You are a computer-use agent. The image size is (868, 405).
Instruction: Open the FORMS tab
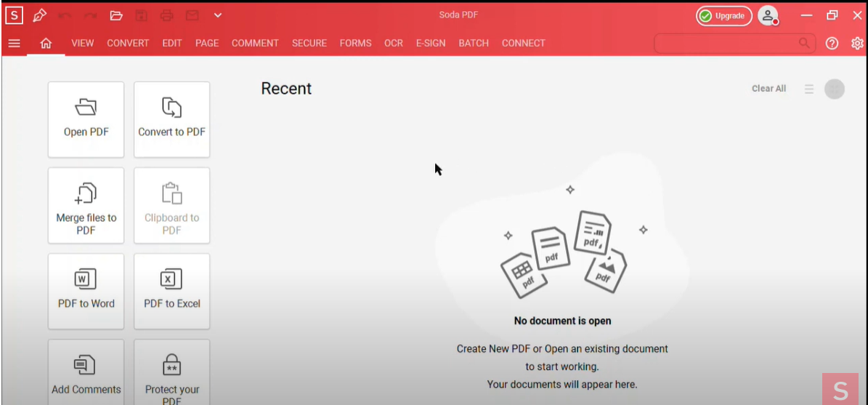coord(355,43)
